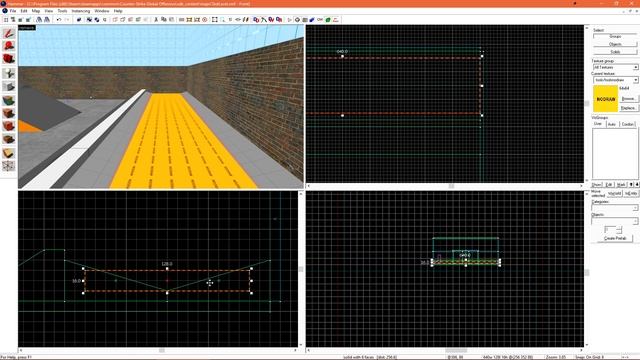Click the Run Map arrow icon

pos(289,20)
